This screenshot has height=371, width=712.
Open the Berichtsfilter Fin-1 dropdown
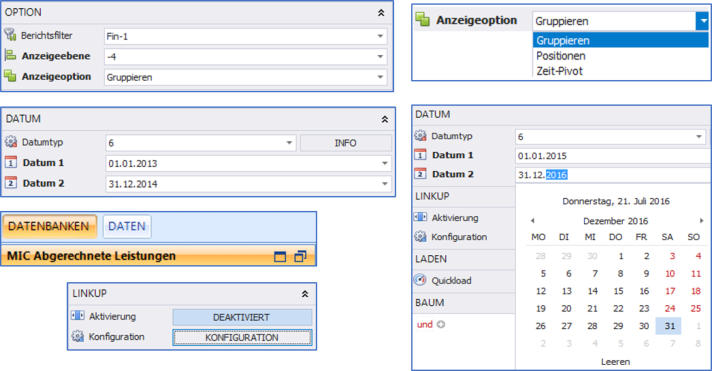pos(380,36)
